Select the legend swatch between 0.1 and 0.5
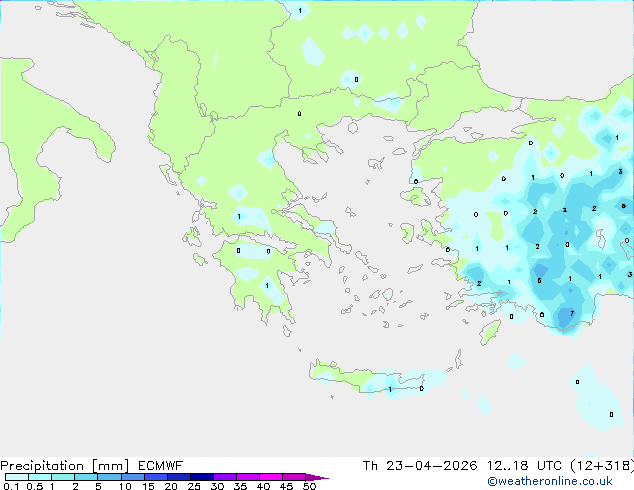Screen dimensions: 634x490 (17, 477)
